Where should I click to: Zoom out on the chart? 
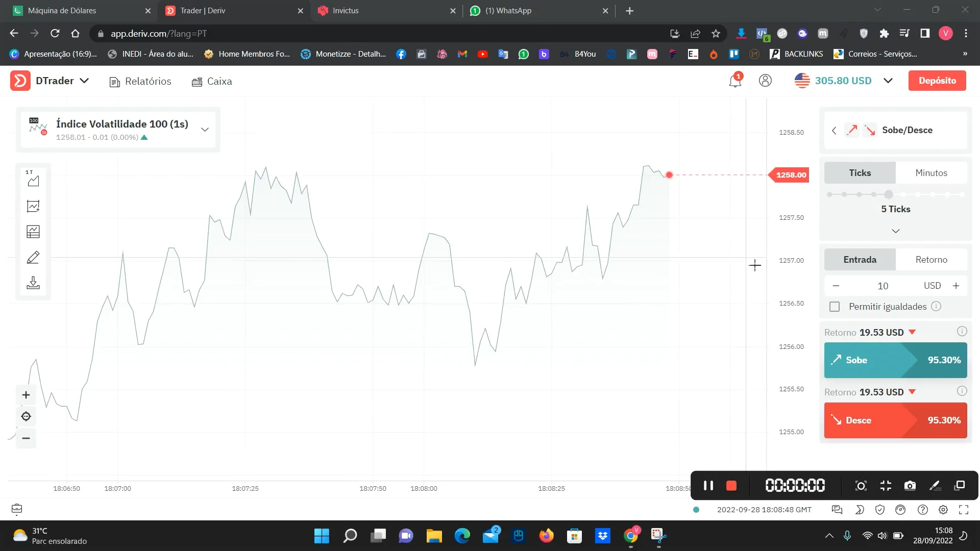pyautogui.click(x=26, y=438)
